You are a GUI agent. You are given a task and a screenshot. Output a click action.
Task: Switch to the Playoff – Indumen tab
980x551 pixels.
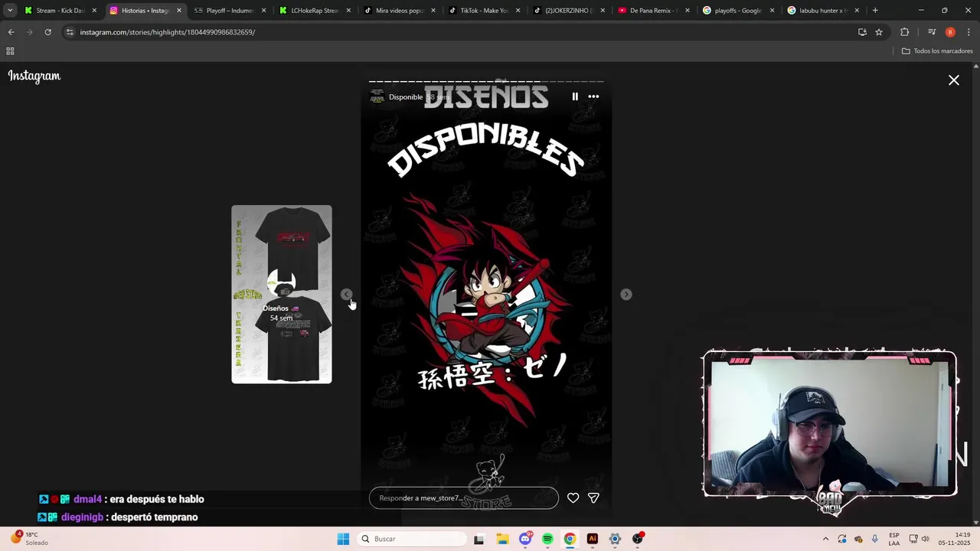tap(230, 11)
